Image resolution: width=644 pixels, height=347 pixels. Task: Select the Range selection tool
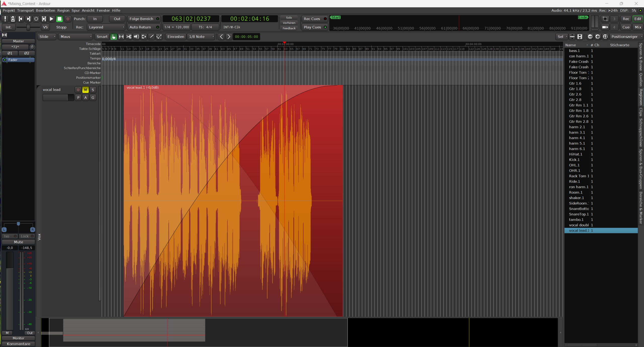(121, 37)
